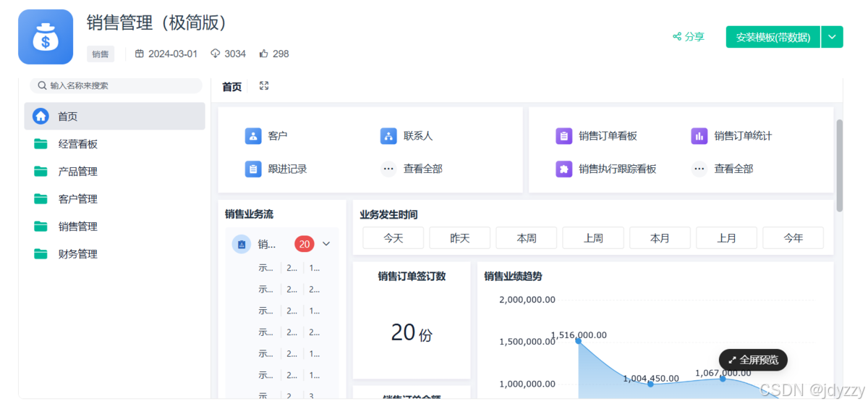
Task: Filter business time by 今年
Action: point(793,238)
